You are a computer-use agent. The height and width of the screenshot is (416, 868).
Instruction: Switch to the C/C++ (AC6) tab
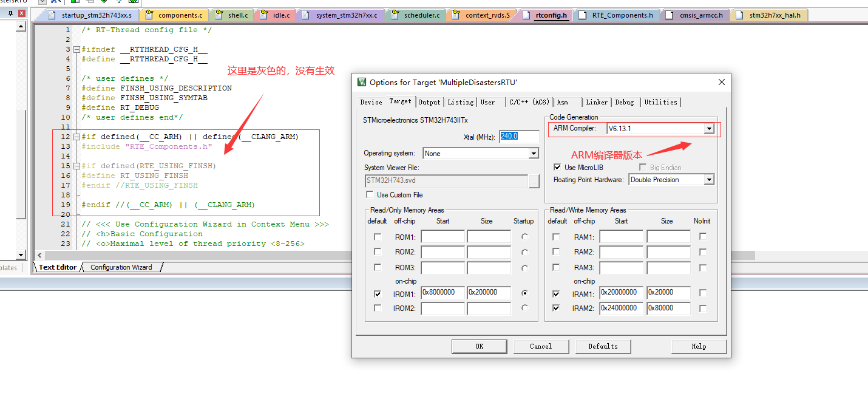[529, 102]
